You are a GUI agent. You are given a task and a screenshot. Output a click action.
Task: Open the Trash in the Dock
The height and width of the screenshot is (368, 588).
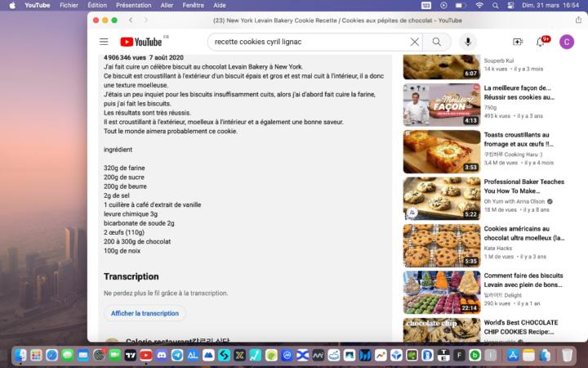pyautogui.click(x=567, y=355)
